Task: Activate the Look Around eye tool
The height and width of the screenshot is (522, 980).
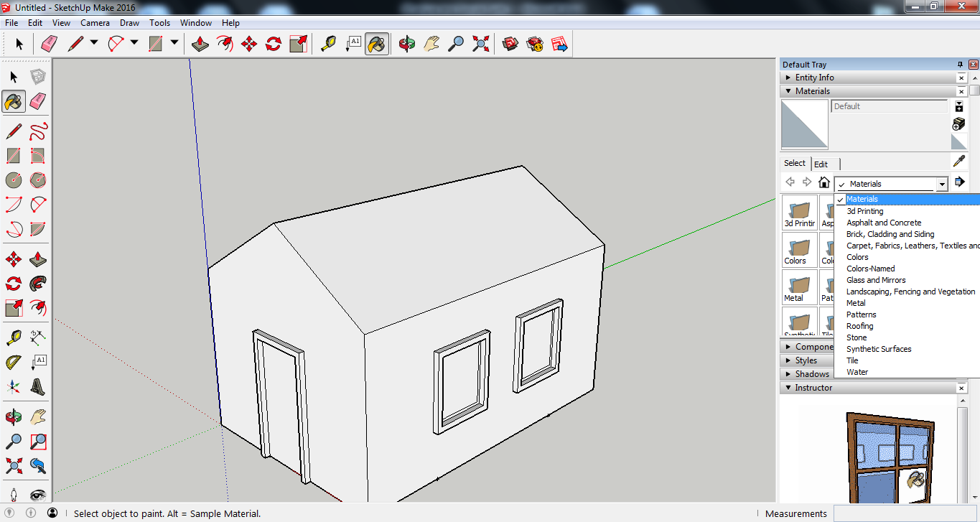Action: tap(38, 495)
